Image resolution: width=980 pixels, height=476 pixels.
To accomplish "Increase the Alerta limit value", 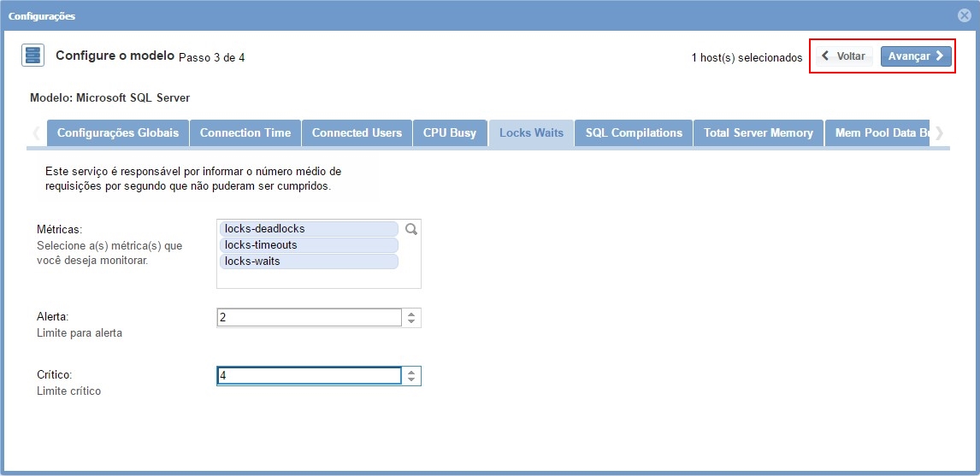I will (x=411, y=314).
